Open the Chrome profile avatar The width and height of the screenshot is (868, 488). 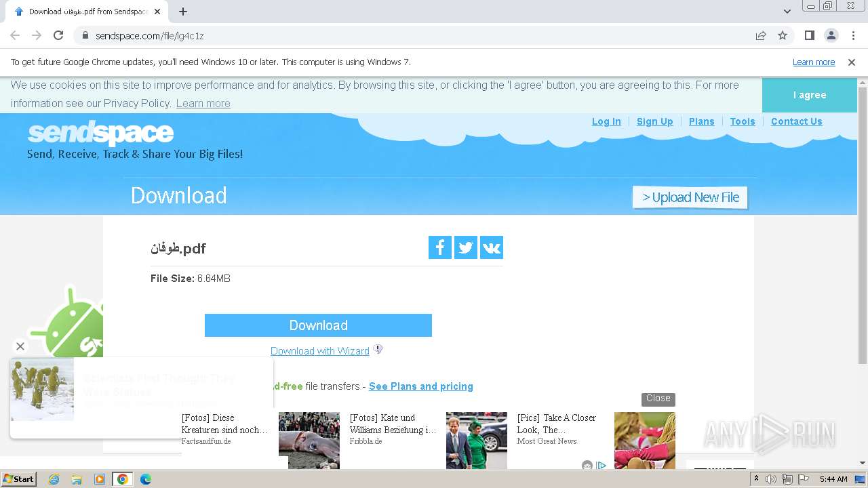(831, 35)
